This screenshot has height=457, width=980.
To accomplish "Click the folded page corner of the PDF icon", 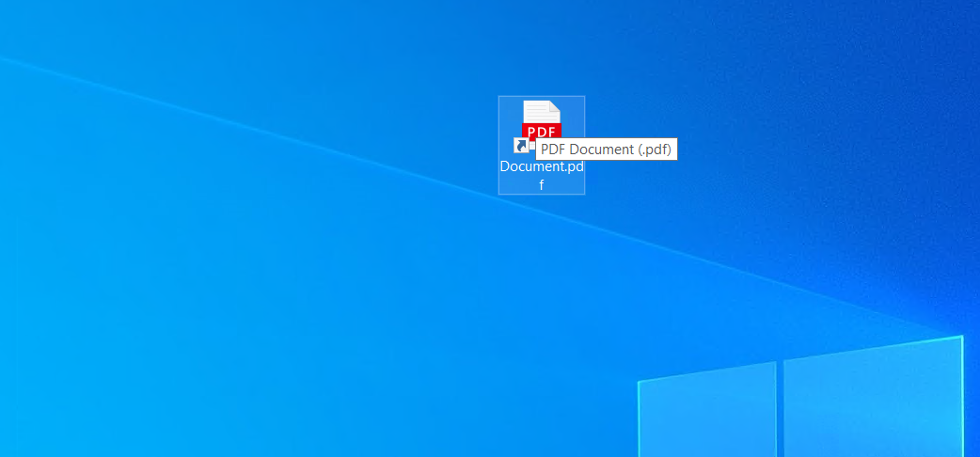I will coord(555,105).
